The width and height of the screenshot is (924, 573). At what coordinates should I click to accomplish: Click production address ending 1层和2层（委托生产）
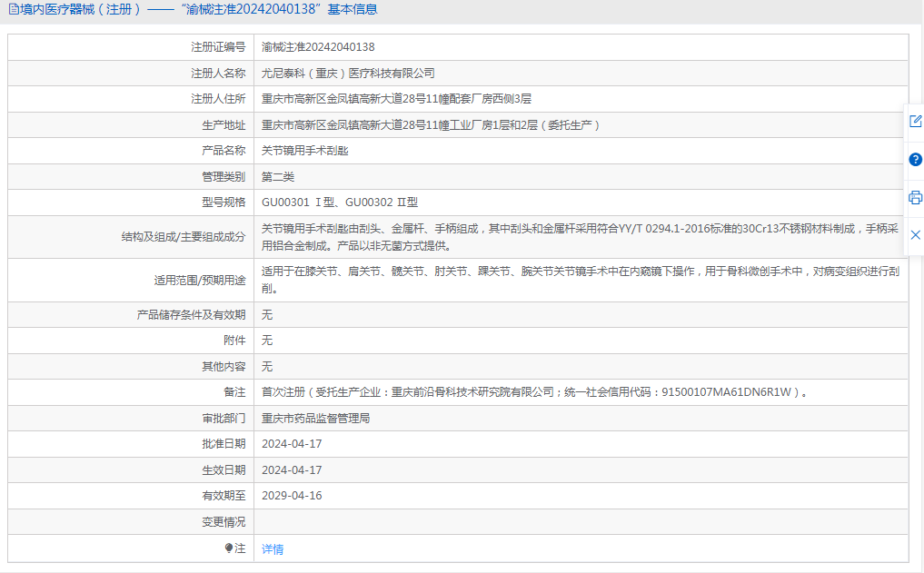[x=431, y=124]
